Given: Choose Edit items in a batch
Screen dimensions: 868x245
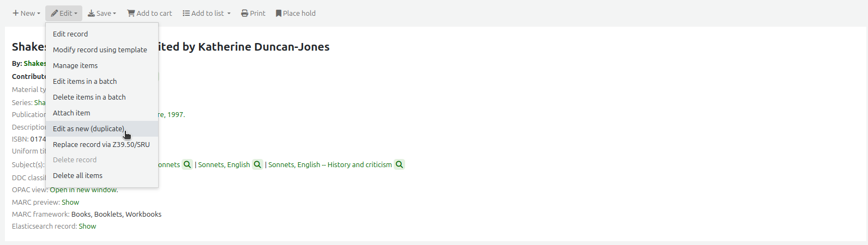Looking at the screenshot, I should [x=85, y=81].
